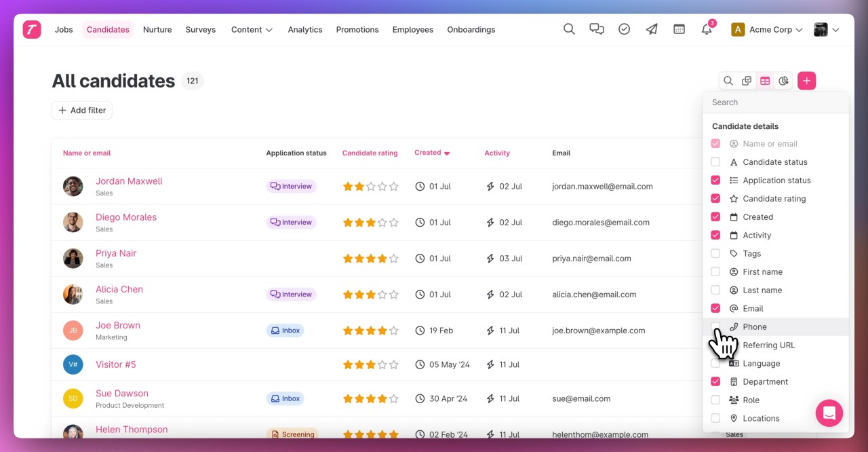Open Jordan Maxwell's candidate profile
The height and width of the screenshot is (452, 868).
[129, 181]
